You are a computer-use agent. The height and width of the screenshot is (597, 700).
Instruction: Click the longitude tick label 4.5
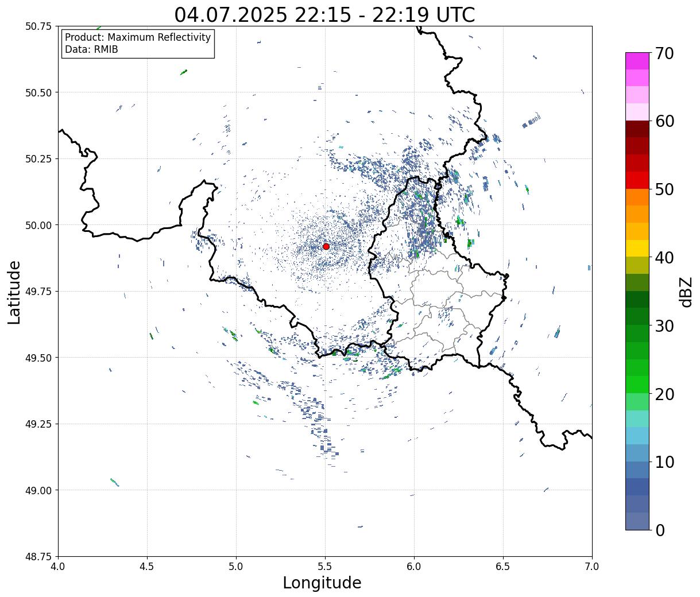coord(147,567)
